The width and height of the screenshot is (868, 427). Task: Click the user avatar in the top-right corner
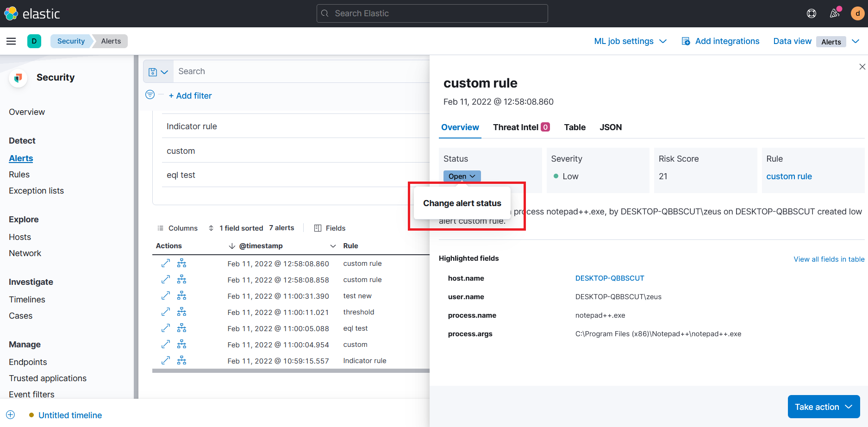[x=857, y=13]
